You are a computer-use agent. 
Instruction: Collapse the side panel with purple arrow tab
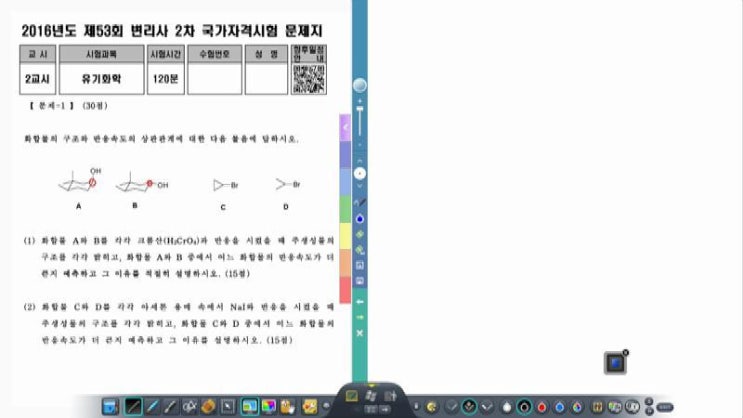coord(345,127)
